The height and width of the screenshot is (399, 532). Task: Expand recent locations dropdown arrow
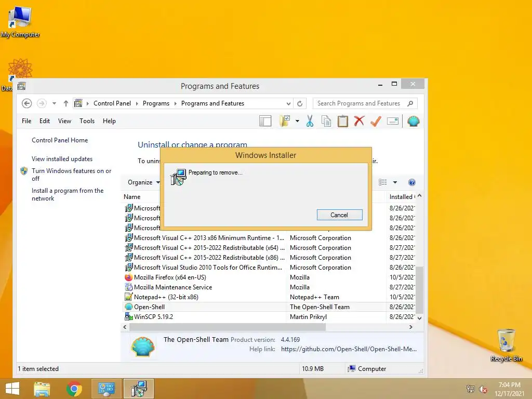[54, 103]
